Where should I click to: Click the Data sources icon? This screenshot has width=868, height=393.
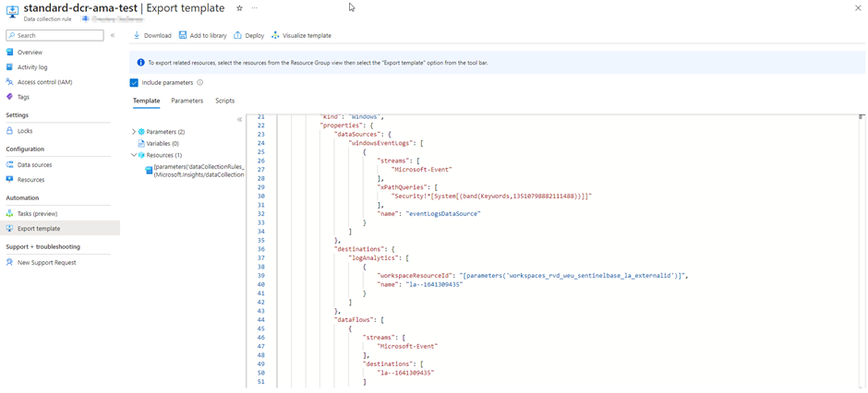pyautogui.click(x=9, y=165)
